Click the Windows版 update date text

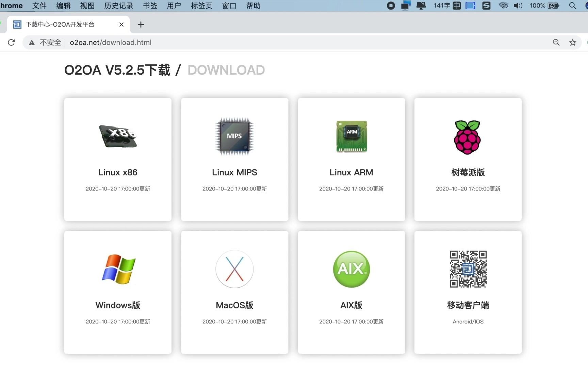[x=118, y=322]
